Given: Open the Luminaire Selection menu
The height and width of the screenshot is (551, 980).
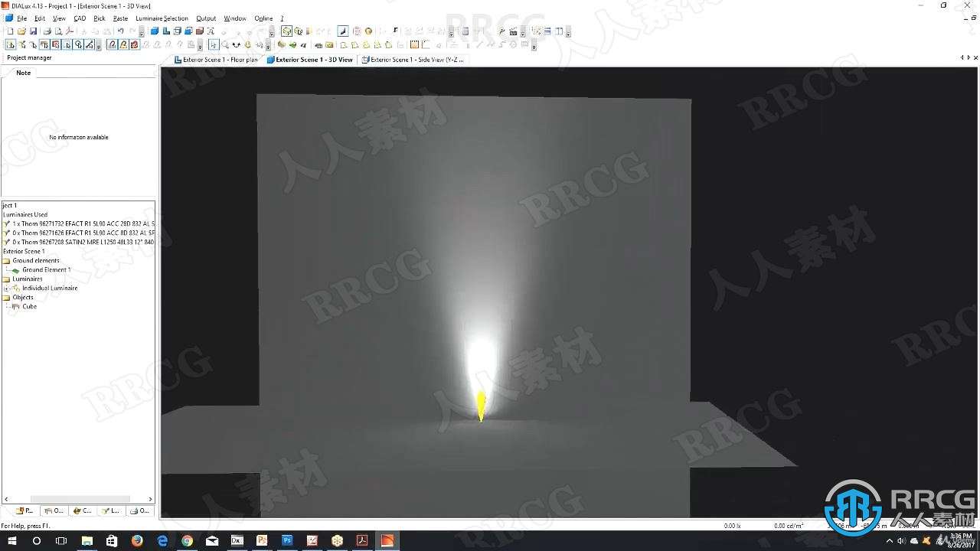Looking at the screenshot, I should 162,18.
